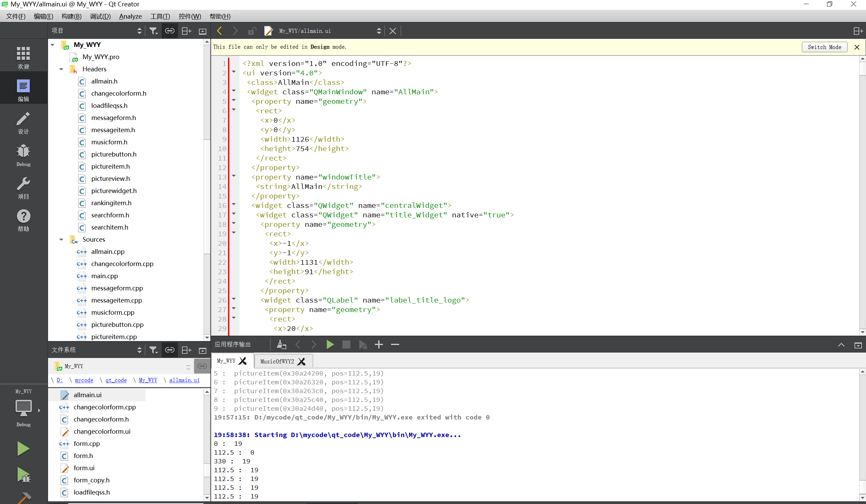Fold the ui element at line 2
866x504 pixels.
click(234, 72)
